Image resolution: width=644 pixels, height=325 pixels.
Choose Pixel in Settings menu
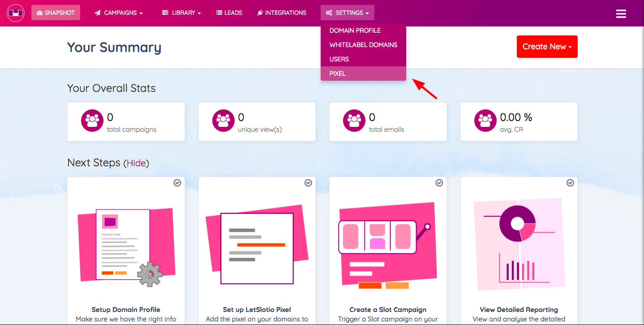tap(363, 74)
